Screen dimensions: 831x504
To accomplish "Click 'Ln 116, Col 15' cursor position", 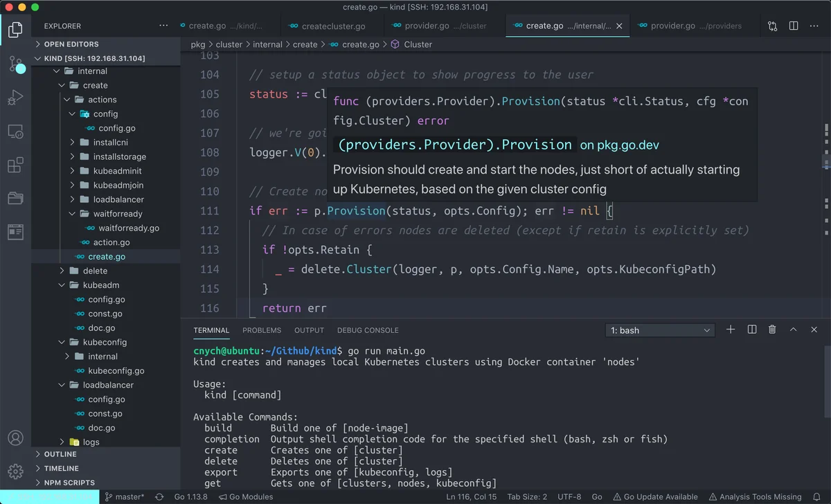I will (x=472, y=496).
